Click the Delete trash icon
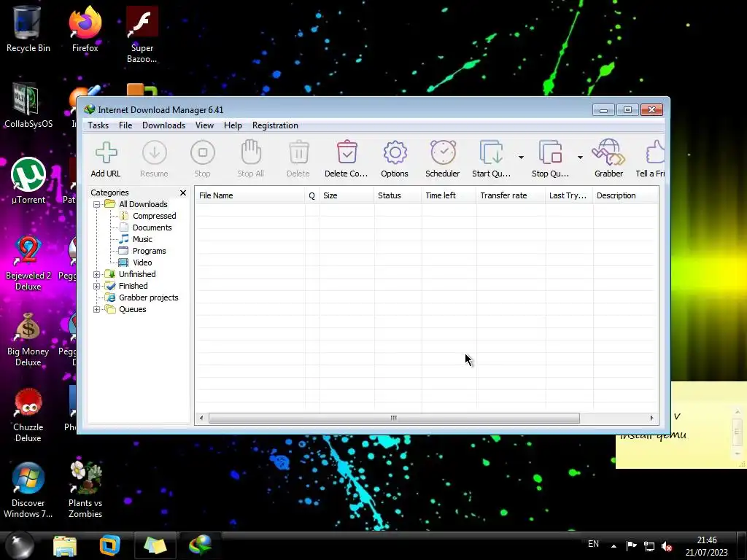Screen dimensions: 747x560 pos(298,153)
